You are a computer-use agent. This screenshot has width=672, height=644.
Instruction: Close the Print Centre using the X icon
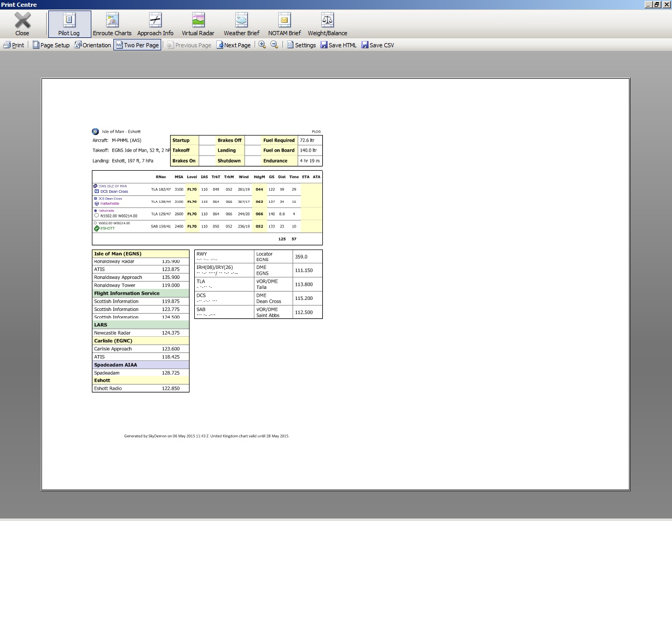coord(22,24)
